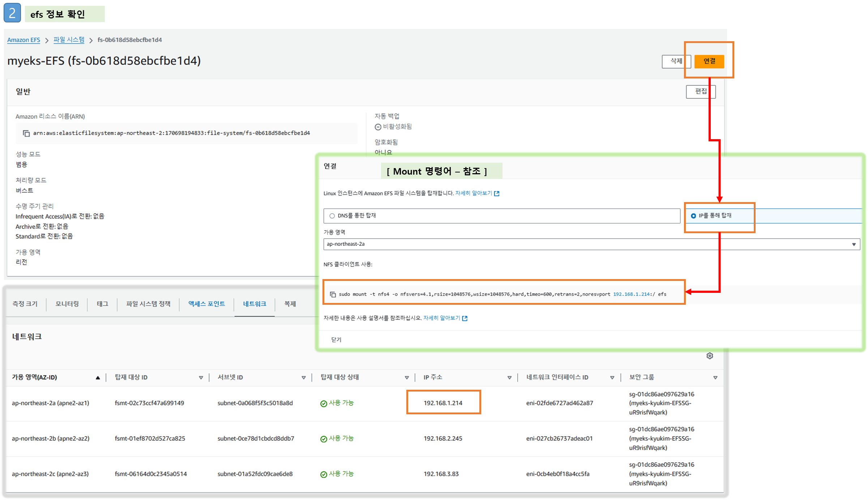The width and height of the screenshot is (868, 500).
Task: Copy the ARN using the copy icon
Action: (x=26, y=133)
